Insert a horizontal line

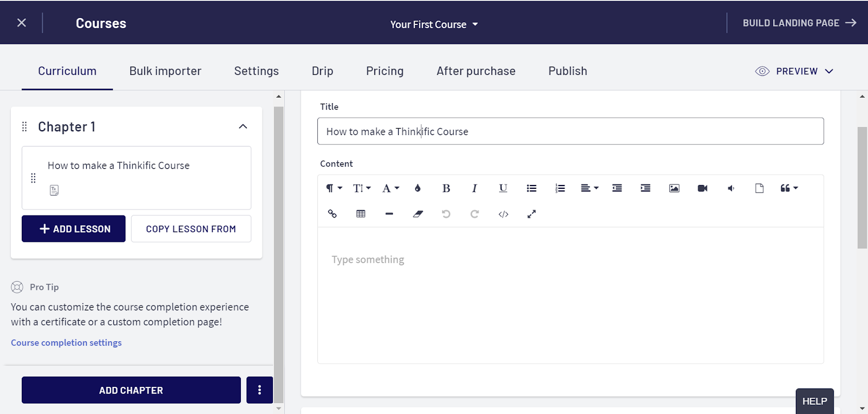[389, 214]
